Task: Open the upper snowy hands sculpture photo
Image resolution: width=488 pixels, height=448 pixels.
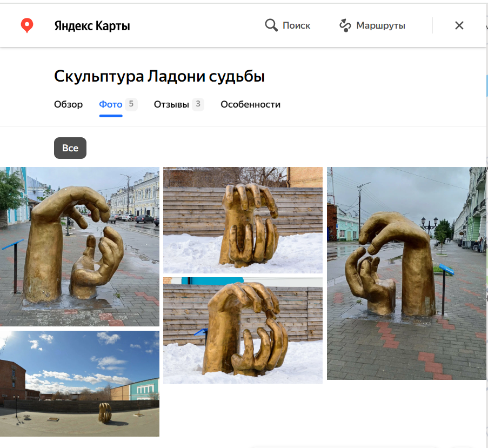Action: 243,220
